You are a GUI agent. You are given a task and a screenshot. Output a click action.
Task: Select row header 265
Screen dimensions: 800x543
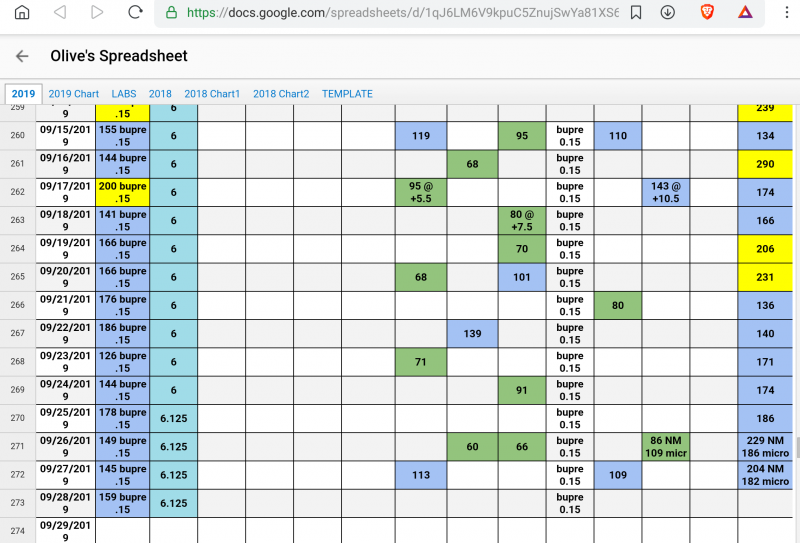[17, 277]
